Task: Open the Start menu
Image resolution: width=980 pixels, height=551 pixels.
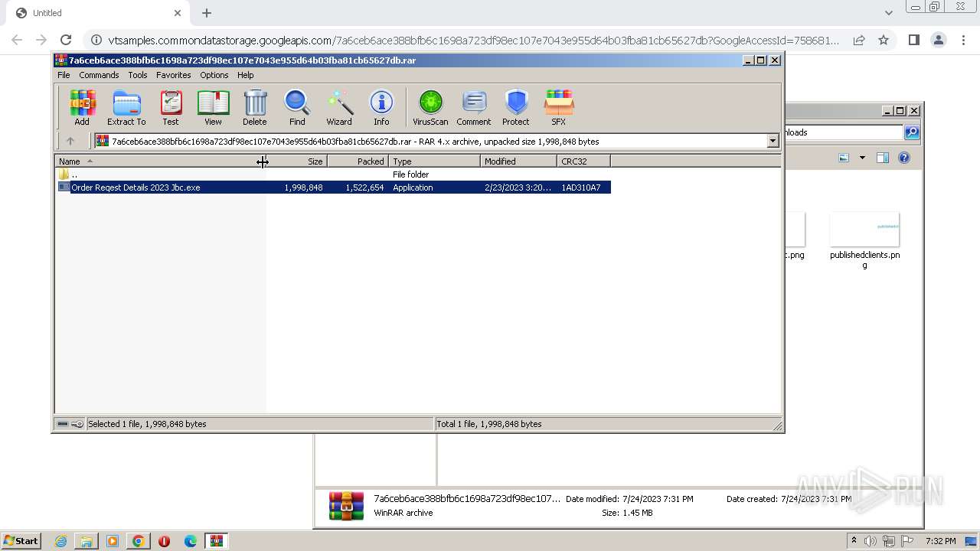Action: coord(21,540)
